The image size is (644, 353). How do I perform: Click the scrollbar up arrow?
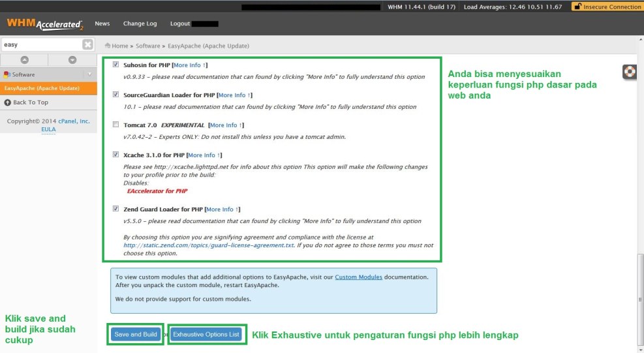[x=640, y=40]
